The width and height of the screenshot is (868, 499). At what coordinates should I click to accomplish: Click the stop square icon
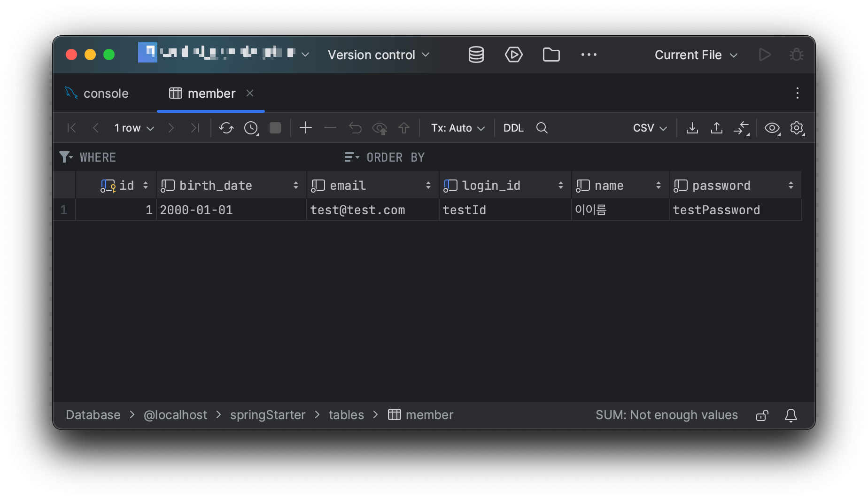pyautogui.click(x=275, y=128)
